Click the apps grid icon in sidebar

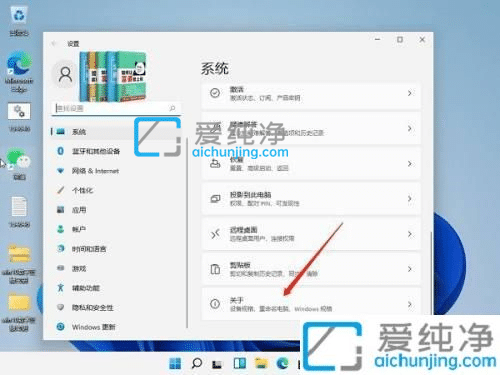[60, 210]
